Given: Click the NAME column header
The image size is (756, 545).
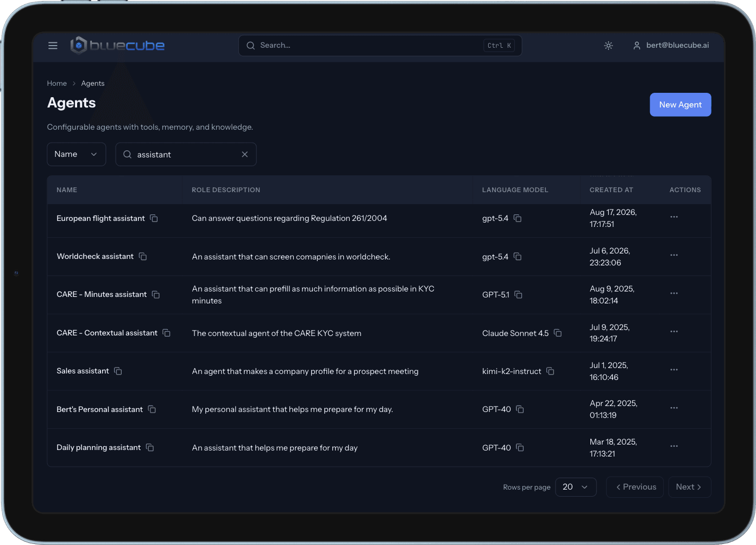Looking at the screenshot, I should 67,190.
